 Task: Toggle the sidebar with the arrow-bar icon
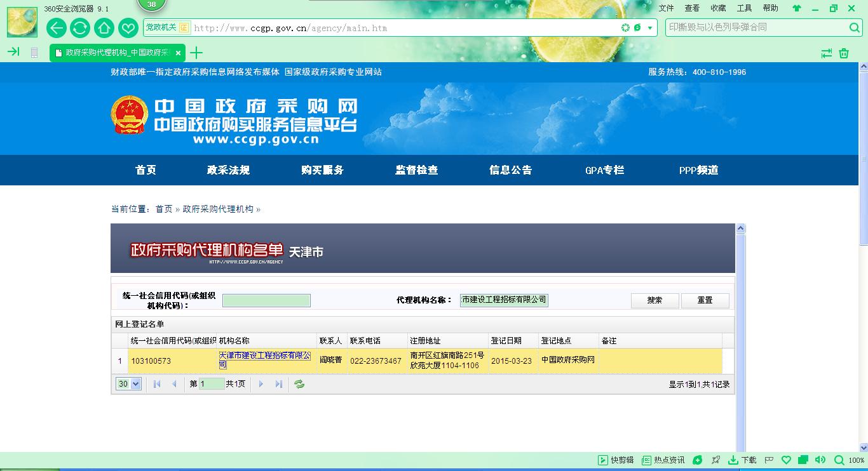[13, 52]
